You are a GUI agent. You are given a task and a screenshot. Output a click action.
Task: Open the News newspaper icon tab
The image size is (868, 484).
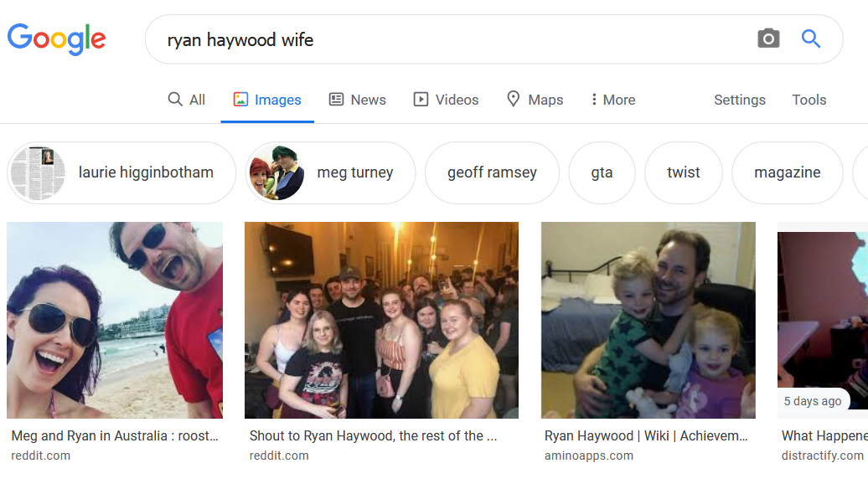[358, 100]
